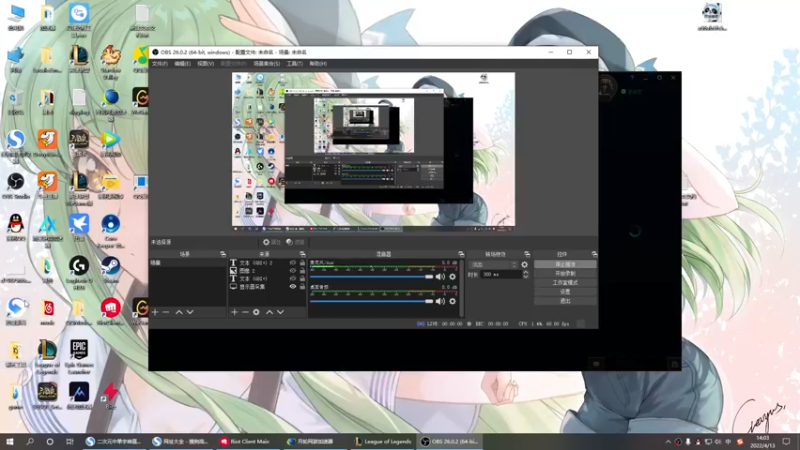Move the scene up in the Scenes list
The width and height of the screenshot is (800, 450).
(179, 312)
